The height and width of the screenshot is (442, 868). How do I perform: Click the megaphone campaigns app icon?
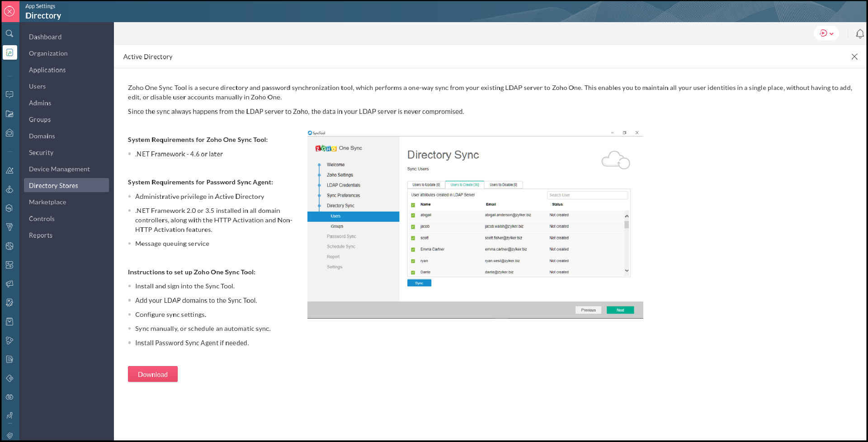pos(9,284)
